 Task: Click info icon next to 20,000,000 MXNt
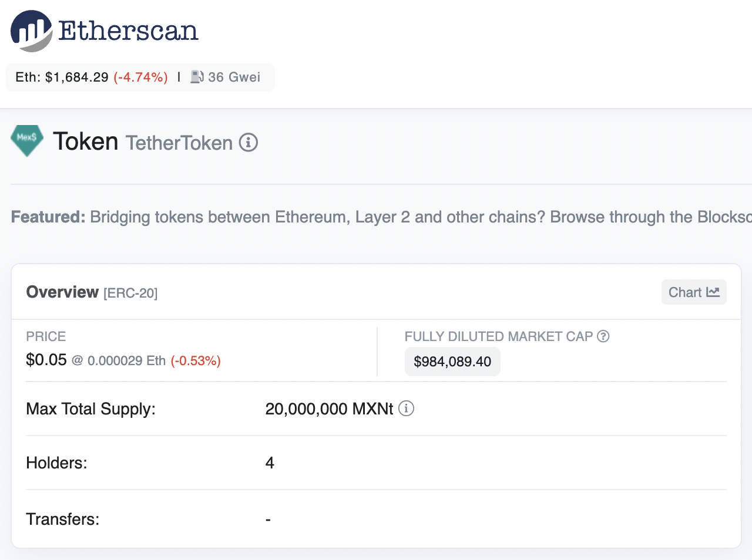click(x=406, y=409)
